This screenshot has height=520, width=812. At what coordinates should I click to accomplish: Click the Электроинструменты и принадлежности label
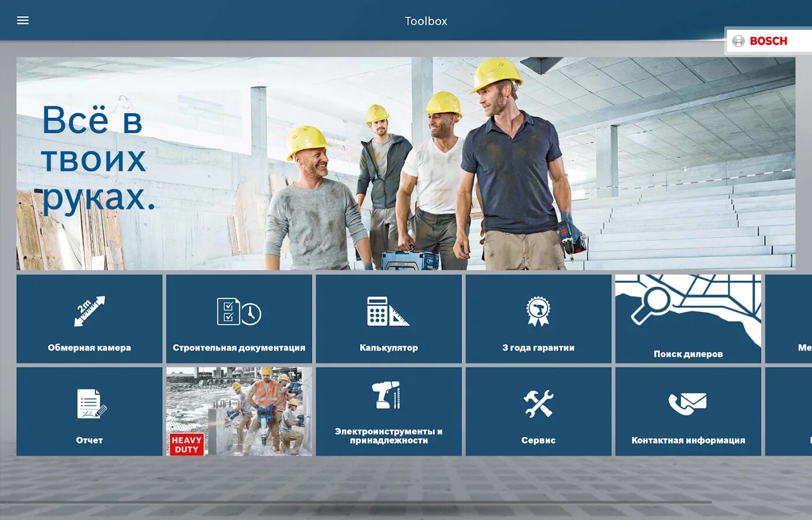tap(388, 436)
